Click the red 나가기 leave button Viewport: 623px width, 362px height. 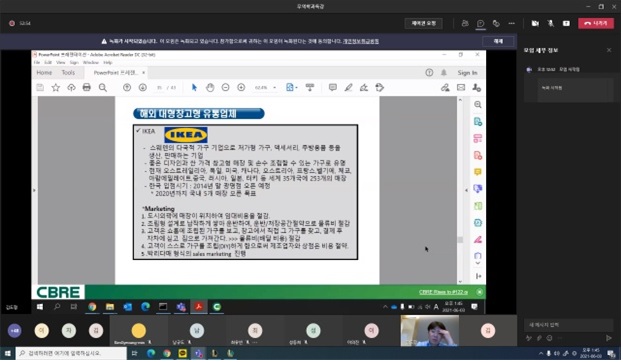coord(596,23)
